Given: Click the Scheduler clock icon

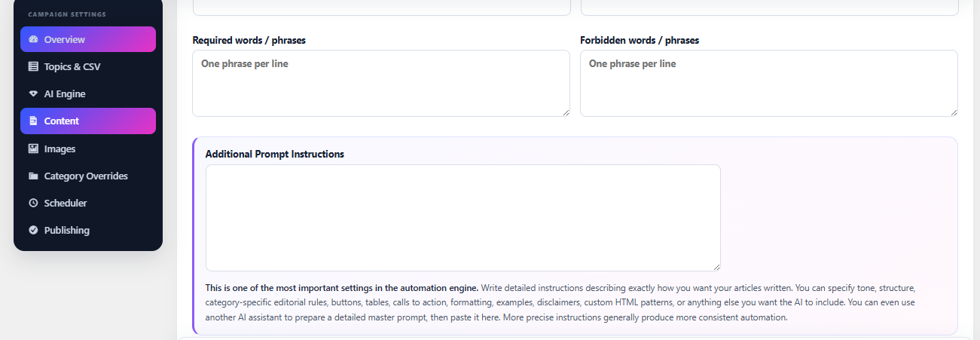Looking at the screenshot, I should (33, 203).
